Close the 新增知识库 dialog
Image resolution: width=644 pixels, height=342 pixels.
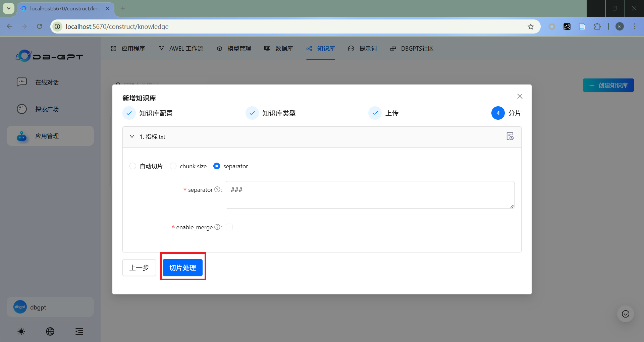pos(520,96)
